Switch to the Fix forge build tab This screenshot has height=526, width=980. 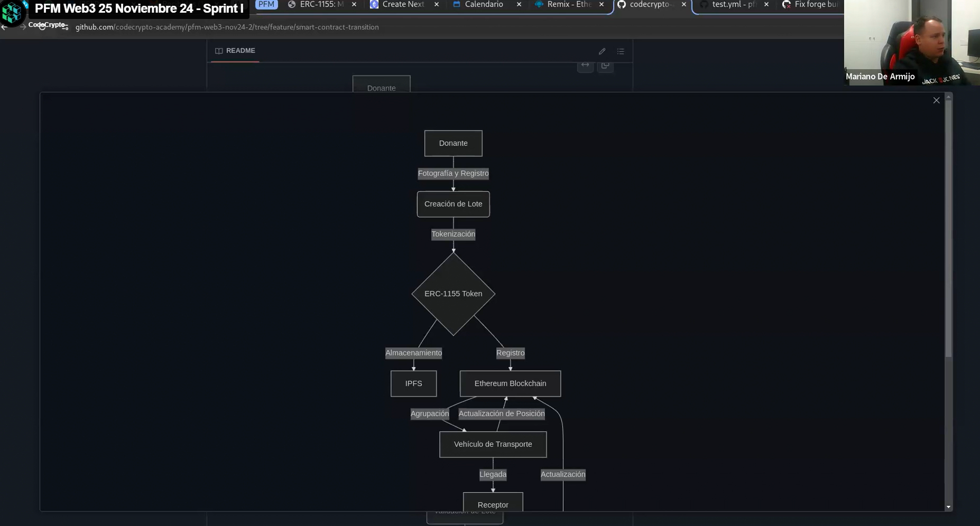point(816,4)
